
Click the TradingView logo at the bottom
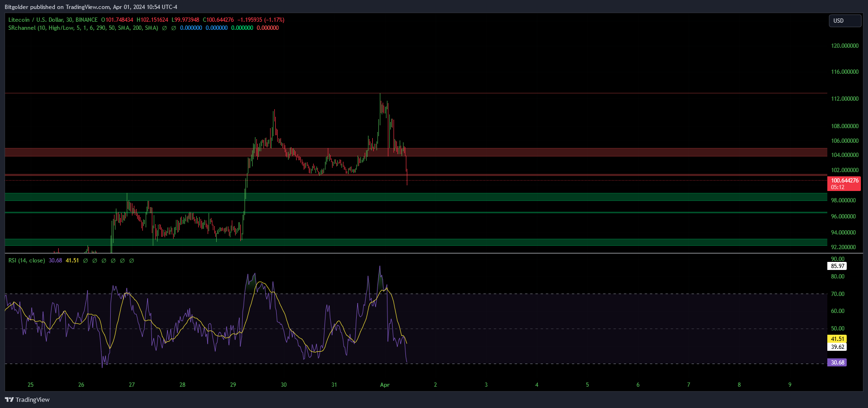click(x=27, y=399)
